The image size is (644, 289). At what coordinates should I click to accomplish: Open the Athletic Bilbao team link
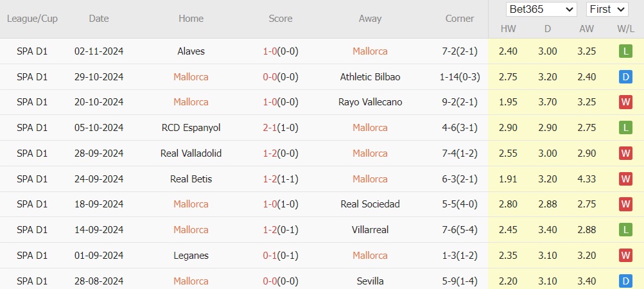click(370, 77)
